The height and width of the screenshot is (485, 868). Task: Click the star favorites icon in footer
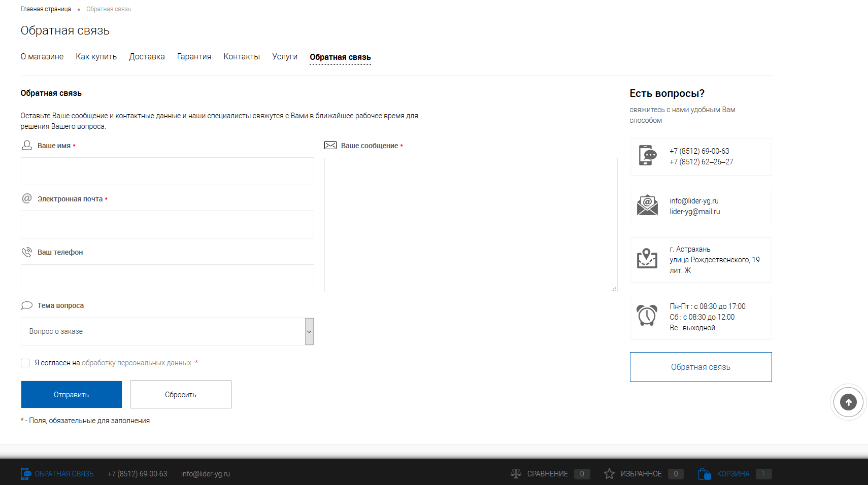point(609,474)
